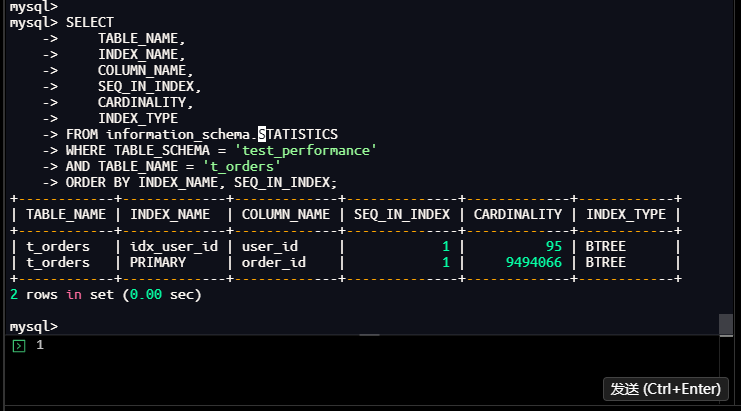Click the CARDINALITY column header
The width and height of the screenshot is (741, 411).
point(517,214)
